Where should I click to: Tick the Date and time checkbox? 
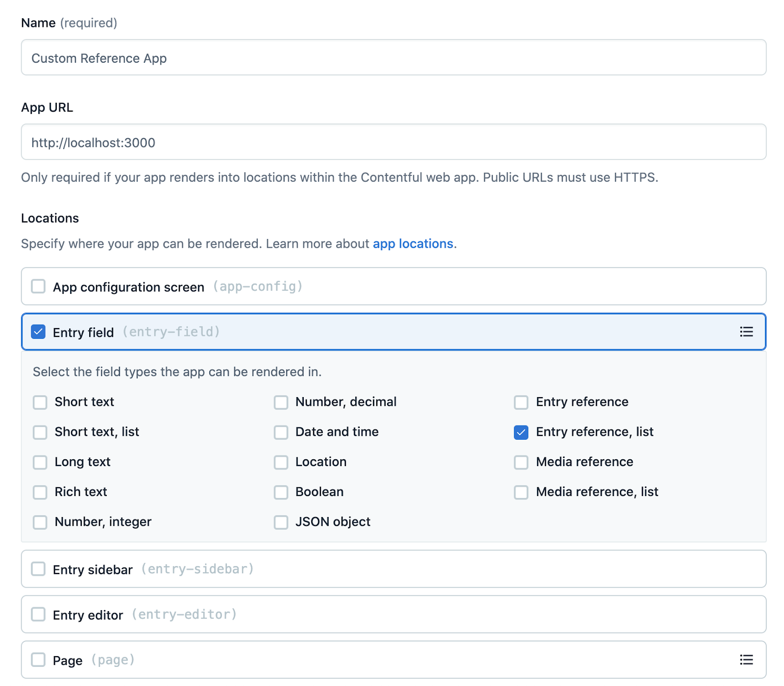pos(281,432)
